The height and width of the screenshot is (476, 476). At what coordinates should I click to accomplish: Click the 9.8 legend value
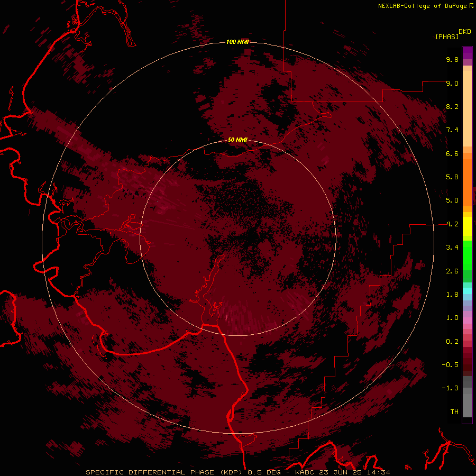pos(452,59)
